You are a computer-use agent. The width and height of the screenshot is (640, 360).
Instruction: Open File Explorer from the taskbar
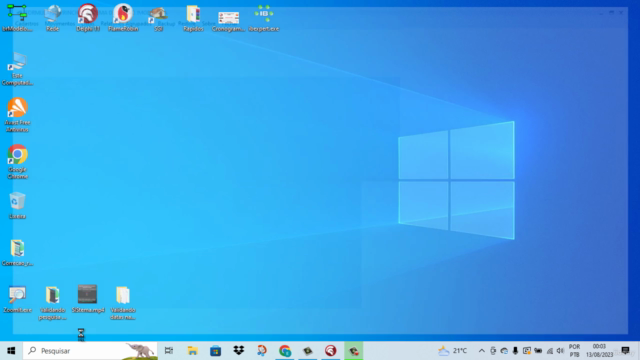point(192,351)
